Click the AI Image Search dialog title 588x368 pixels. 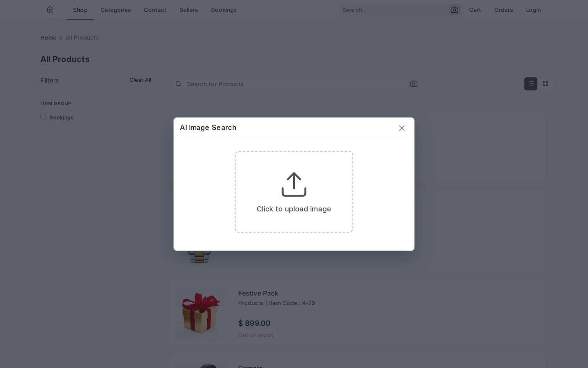point(208,128)
